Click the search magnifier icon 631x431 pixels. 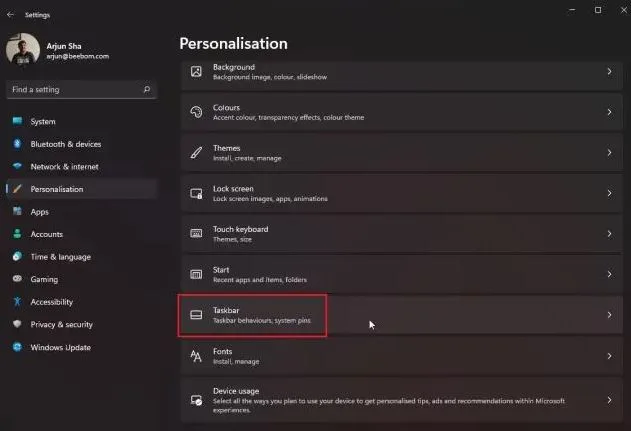pyautogui.click(x=147, y=89)
